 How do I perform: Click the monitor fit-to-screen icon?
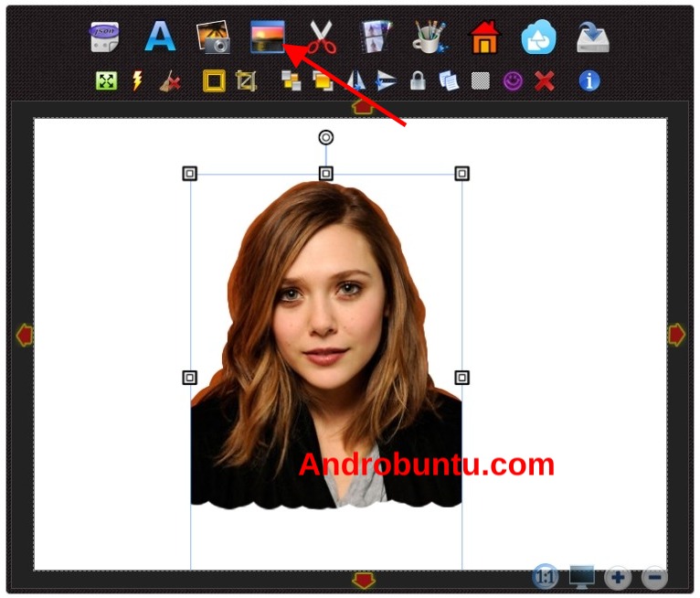click(582, 577)
